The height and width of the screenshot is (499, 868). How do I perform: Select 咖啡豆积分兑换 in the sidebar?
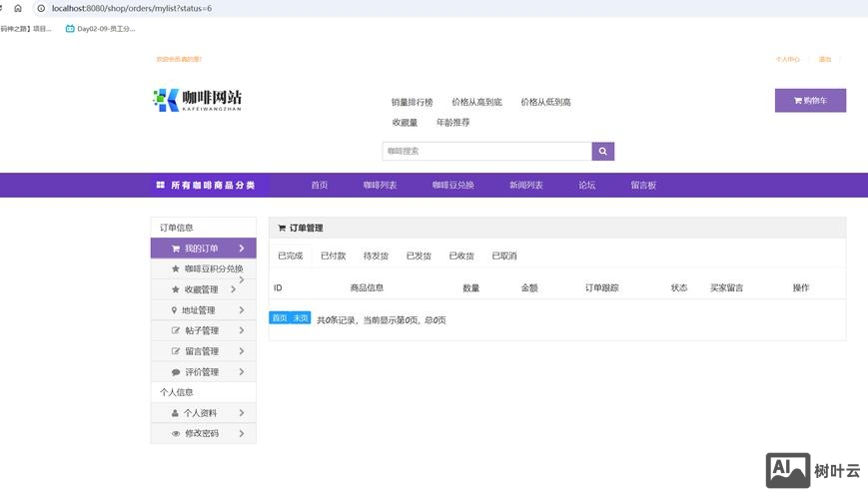(x=203, y=268)
